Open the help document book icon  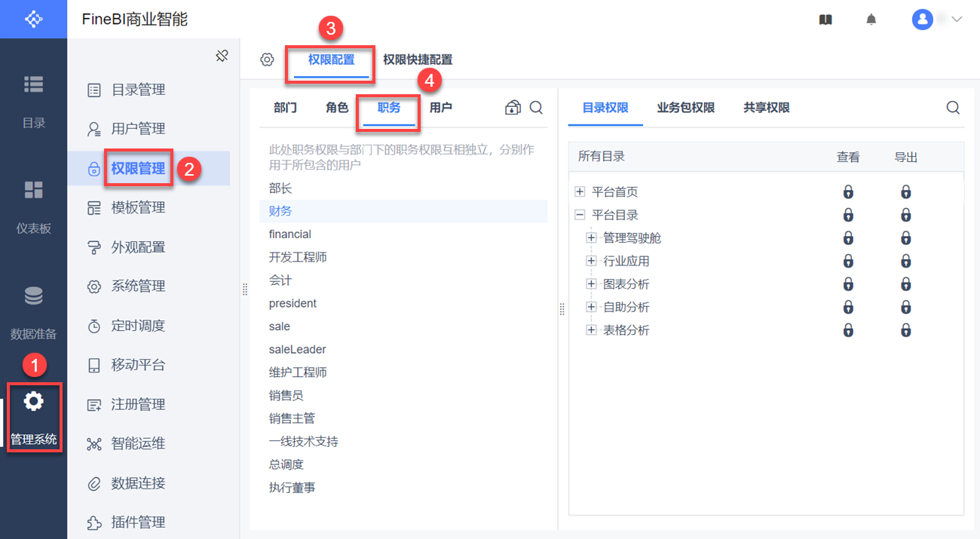pyautogui.click(x=825, y=20)
